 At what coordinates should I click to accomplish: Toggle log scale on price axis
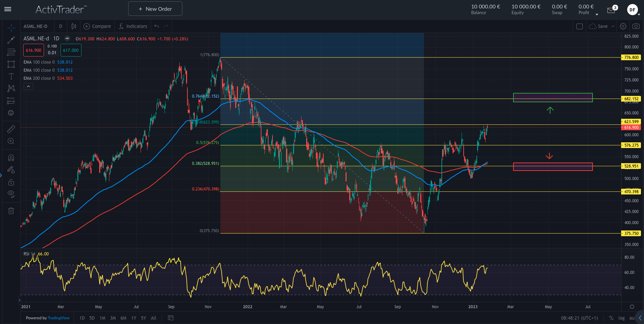(621, 318)
